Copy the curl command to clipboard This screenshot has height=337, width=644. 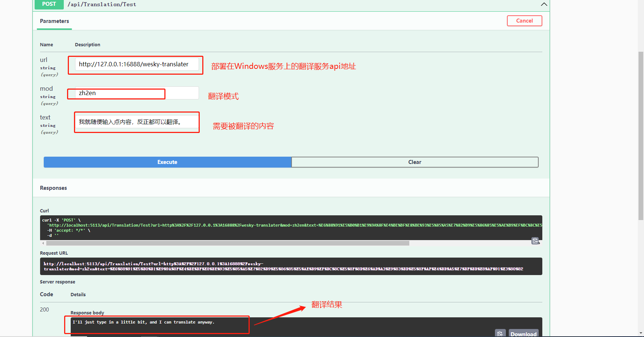click(x=535, y=241)
